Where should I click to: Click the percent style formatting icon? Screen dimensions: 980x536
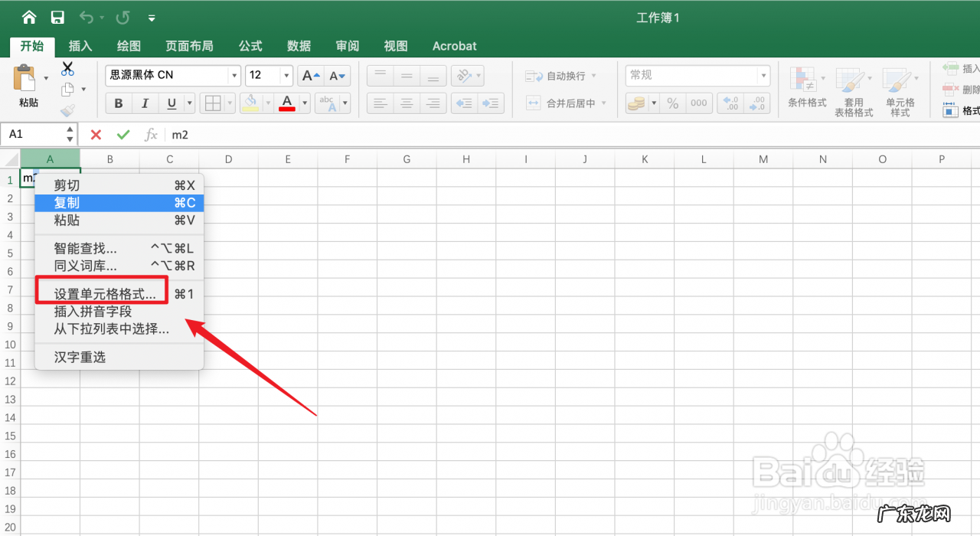[x=673, y=103]
